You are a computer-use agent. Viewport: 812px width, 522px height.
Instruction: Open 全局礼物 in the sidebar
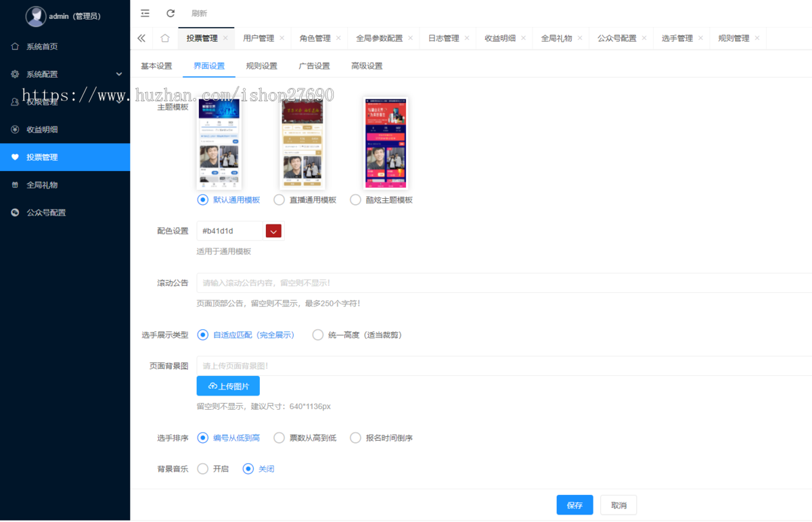point(42,185)
